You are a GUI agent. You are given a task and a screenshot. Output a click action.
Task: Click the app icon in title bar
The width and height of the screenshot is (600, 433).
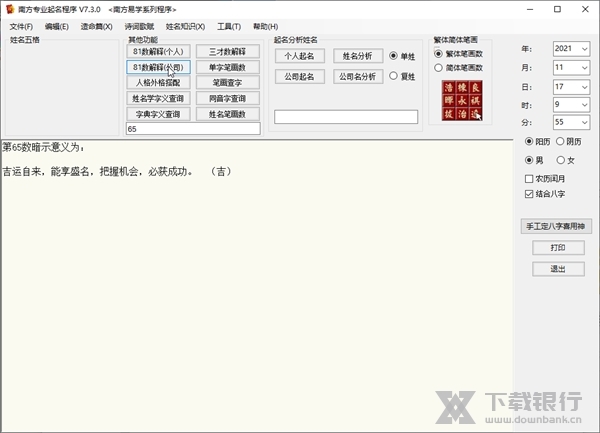click(10, 9)
